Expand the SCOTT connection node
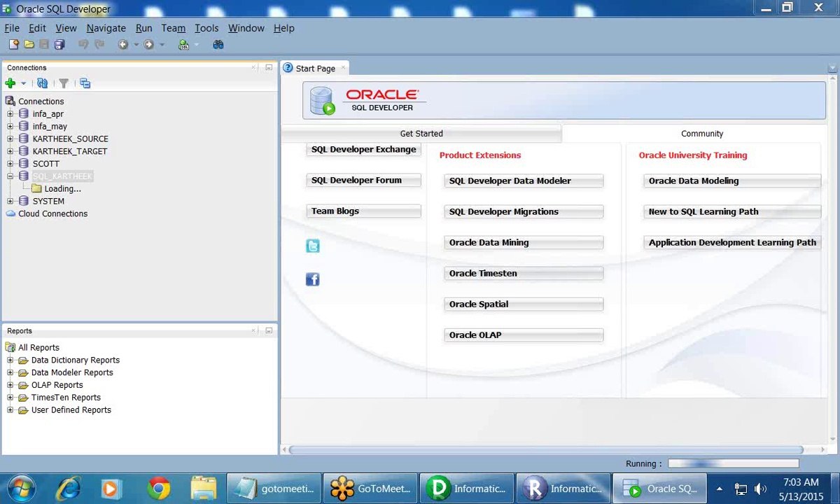840x504 pixels. (10, 164)
